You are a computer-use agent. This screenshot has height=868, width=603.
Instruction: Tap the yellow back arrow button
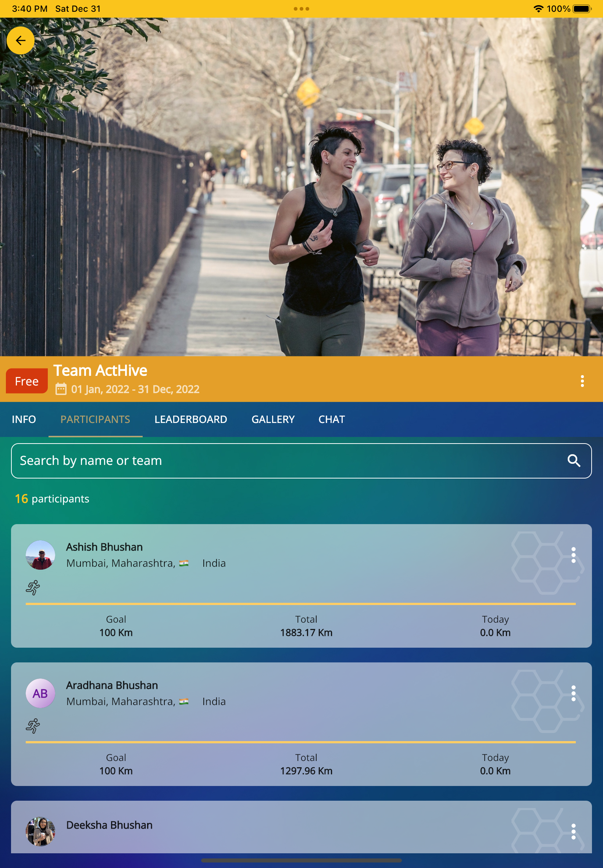click(20, 40)
